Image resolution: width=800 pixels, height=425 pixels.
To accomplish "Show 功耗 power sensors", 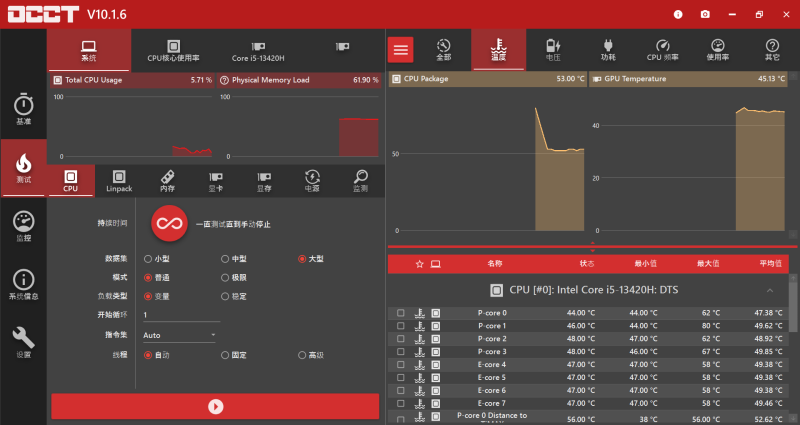I will coord(608,50).
